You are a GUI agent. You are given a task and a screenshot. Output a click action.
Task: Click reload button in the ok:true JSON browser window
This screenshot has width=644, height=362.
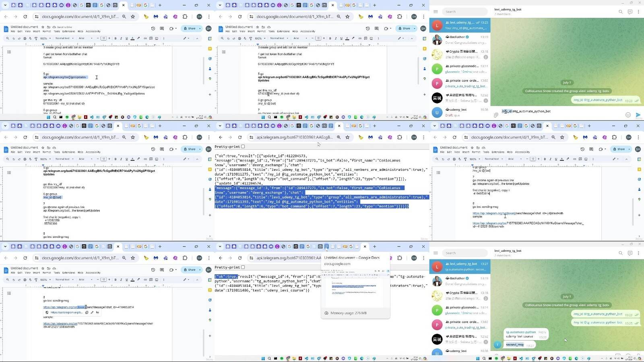click(240, 258)
